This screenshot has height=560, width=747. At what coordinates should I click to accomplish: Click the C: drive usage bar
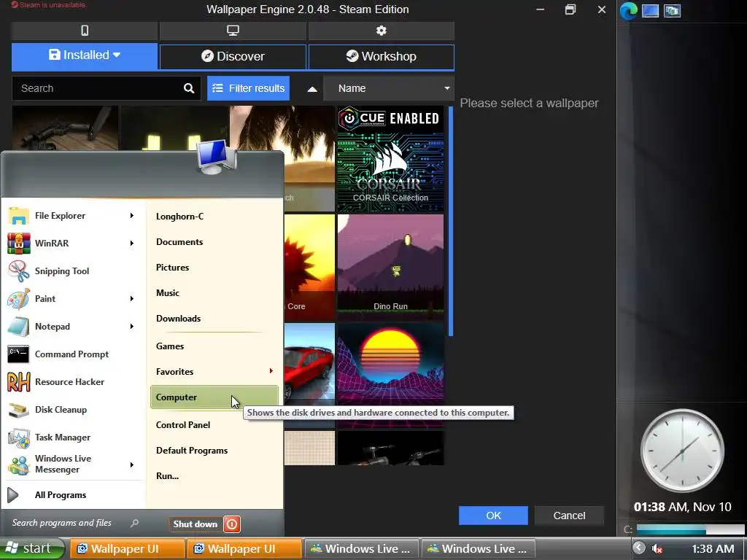click(690, 529)
